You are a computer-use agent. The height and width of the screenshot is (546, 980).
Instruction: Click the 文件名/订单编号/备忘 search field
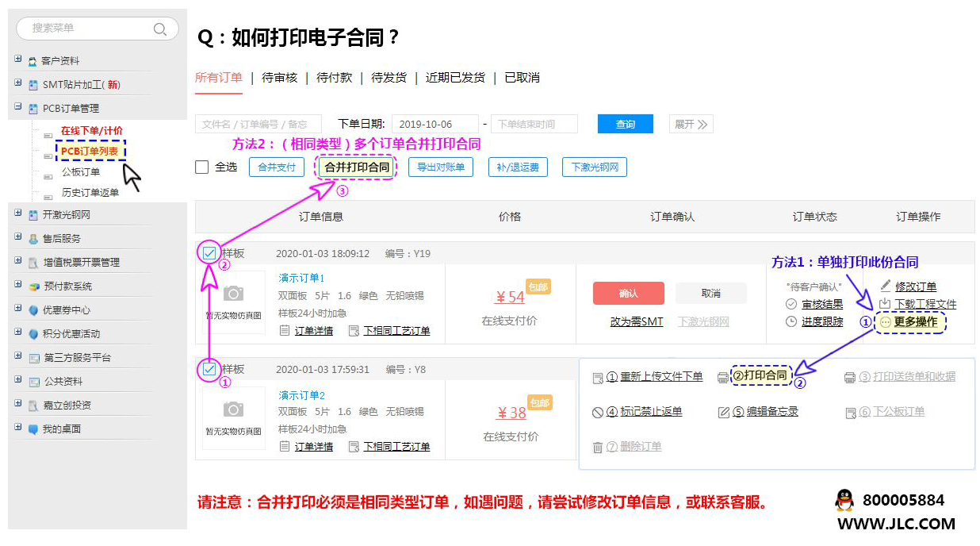point(258,125)
